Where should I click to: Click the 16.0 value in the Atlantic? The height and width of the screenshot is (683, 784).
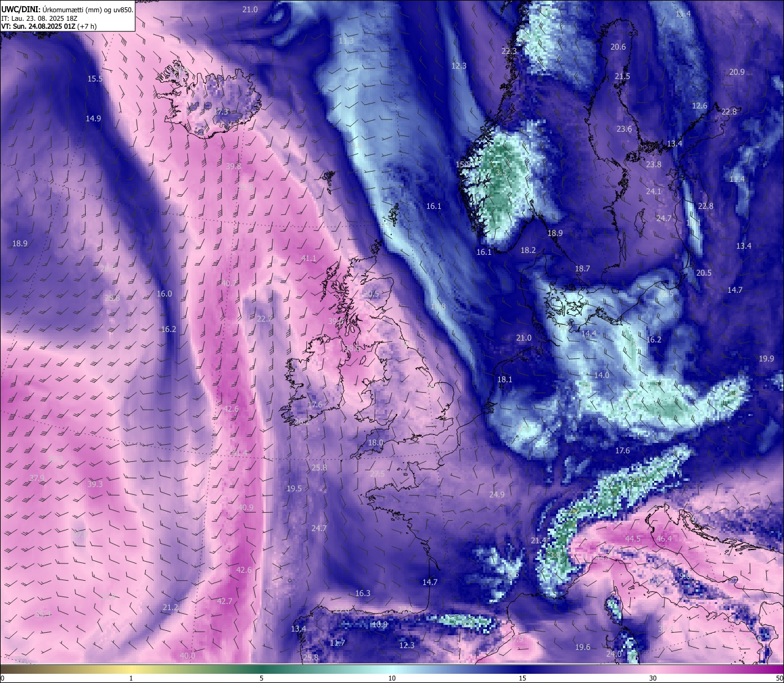[x=164, y=293]
